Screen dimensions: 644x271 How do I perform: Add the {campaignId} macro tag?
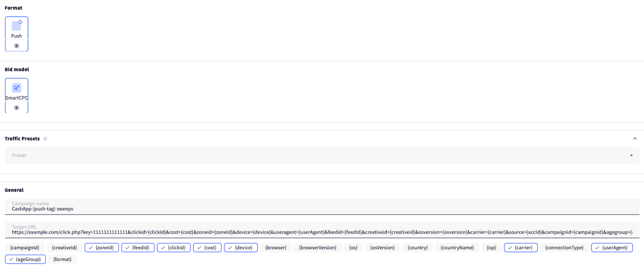tap(25, 248)
